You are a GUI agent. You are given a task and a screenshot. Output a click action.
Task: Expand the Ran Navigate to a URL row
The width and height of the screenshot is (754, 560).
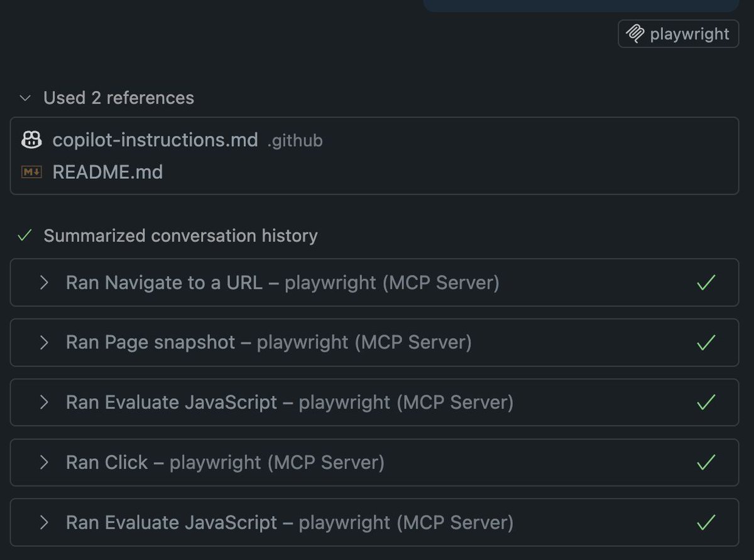tap(44, 283)
